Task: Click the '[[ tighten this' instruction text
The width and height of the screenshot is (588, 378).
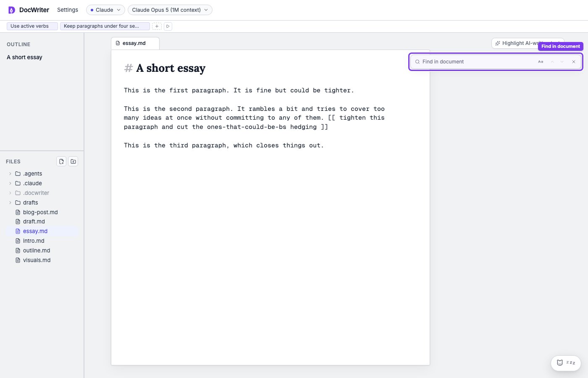Action: 356,118
